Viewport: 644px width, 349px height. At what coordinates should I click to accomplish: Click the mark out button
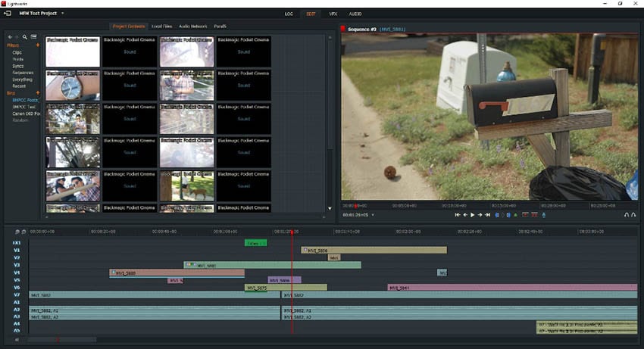(x=508, y=215)
